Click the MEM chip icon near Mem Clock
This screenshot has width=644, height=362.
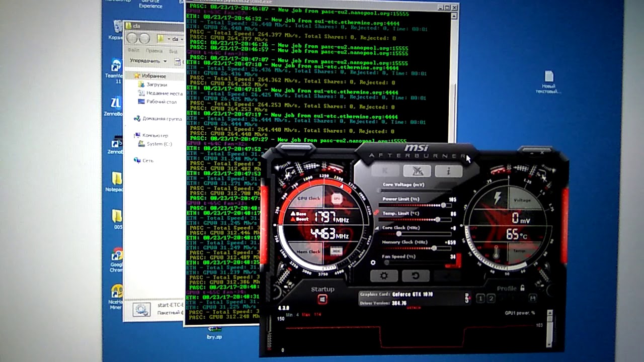[x=336, y=250]
